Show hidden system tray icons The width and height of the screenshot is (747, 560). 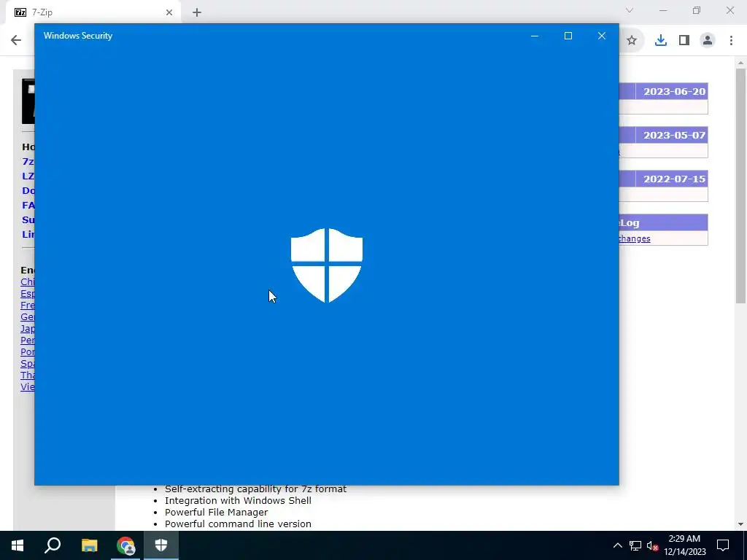[617, 545]
